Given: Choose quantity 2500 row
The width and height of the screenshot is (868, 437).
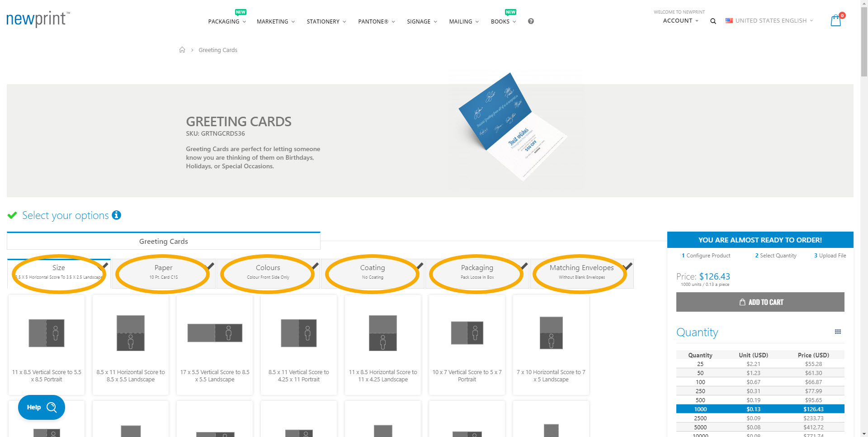Looking at the screenshot, I should pos(760,418).
